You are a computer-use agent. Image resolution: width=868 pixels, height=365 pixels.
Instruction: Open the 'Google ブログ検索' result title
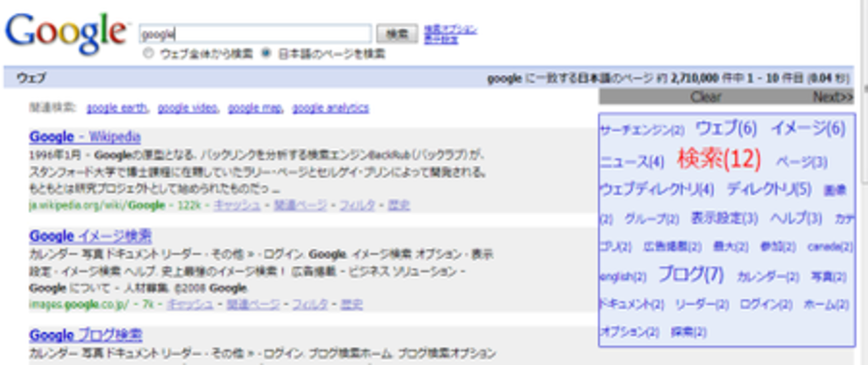pyautogui.click(x=85, y=335)
